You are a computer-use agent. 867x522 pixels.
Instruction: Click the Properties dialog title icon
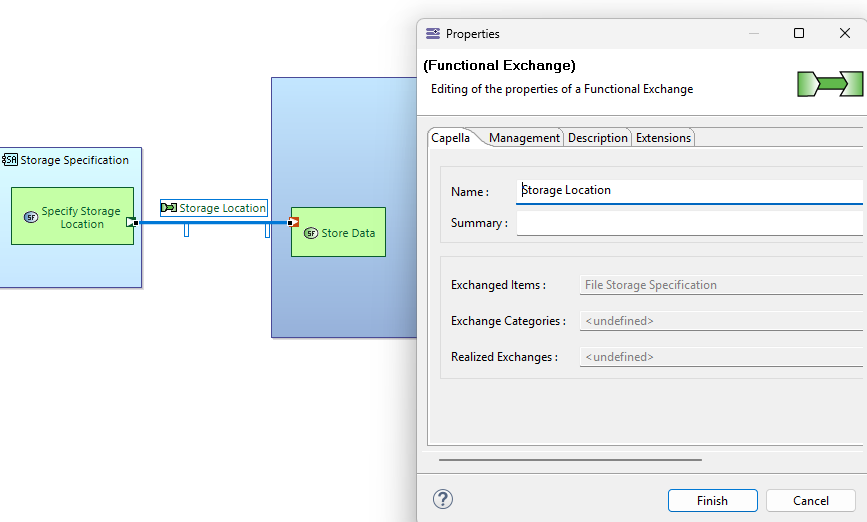[x=433, y=34]
